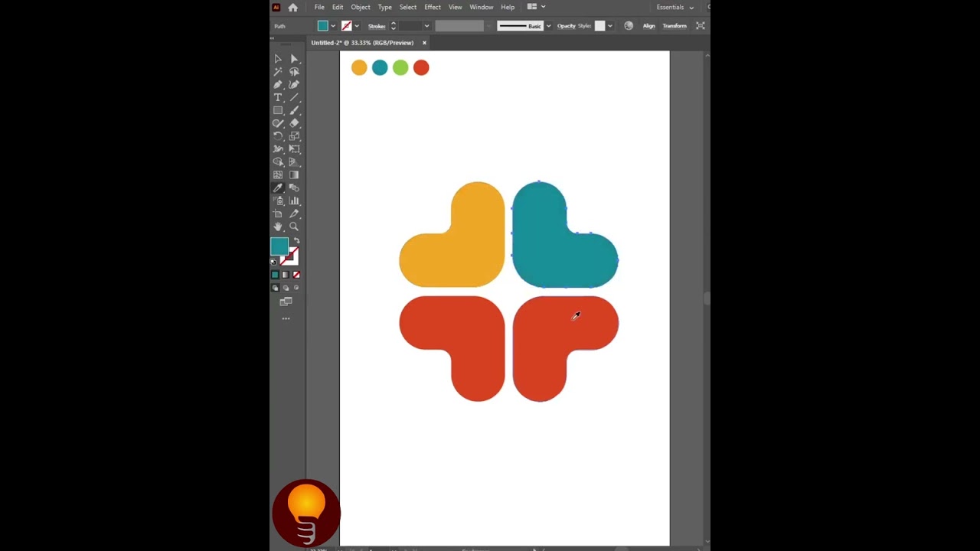Screen dimensions: 980x551
Task: Select the Direct Selection tool
Action: [x=294, y=59]
